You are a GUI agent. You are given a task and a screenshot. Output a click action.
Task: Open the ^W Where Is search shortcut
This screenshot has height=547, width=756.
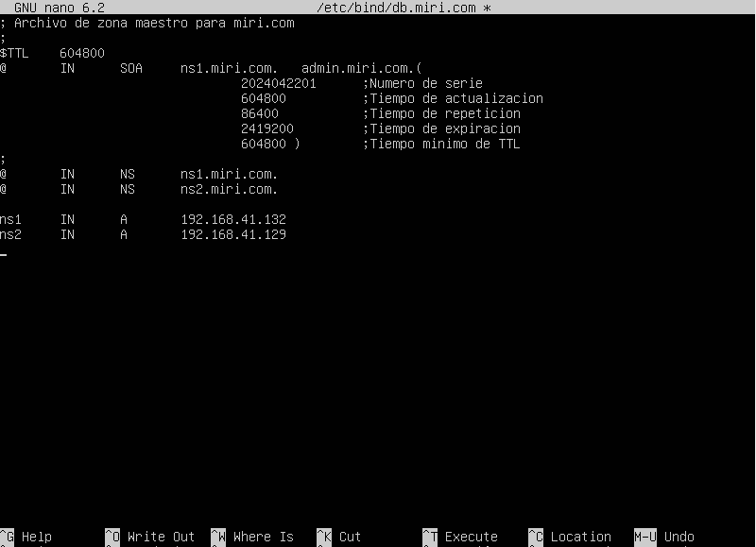click(x=252, y=537)
